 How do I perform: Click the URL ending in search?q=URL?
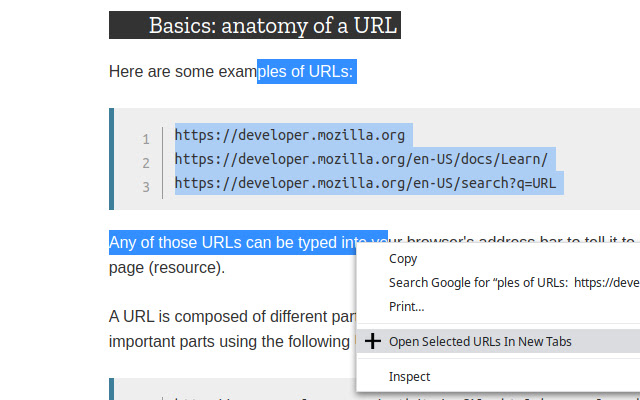365,184
